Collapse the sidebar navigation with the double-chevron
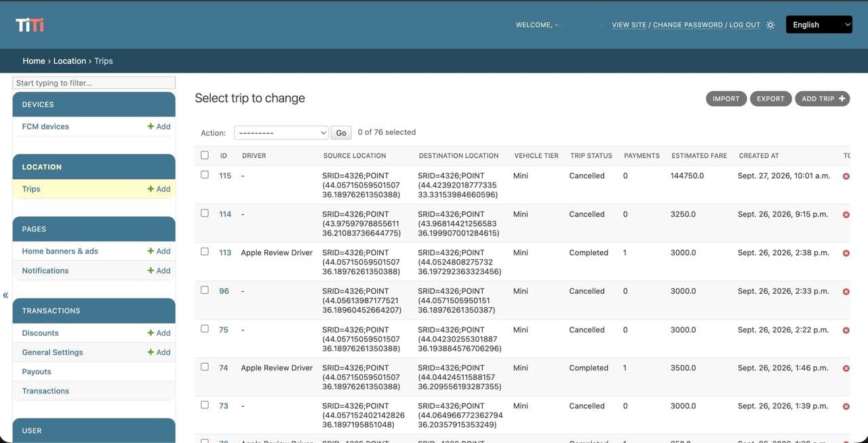The height and width of the screenshot is (443, 868). [x=5, y=295]
